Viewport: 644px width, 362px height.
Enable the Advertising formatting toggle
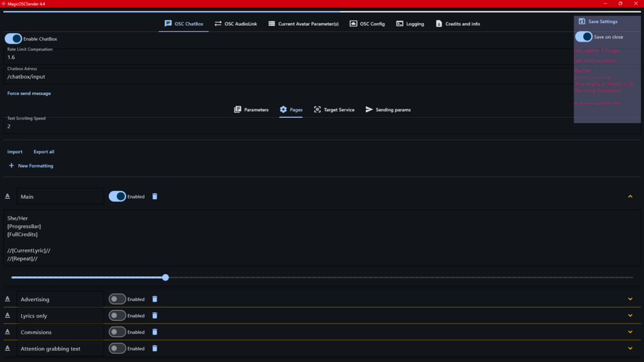[x=117, y=299]
